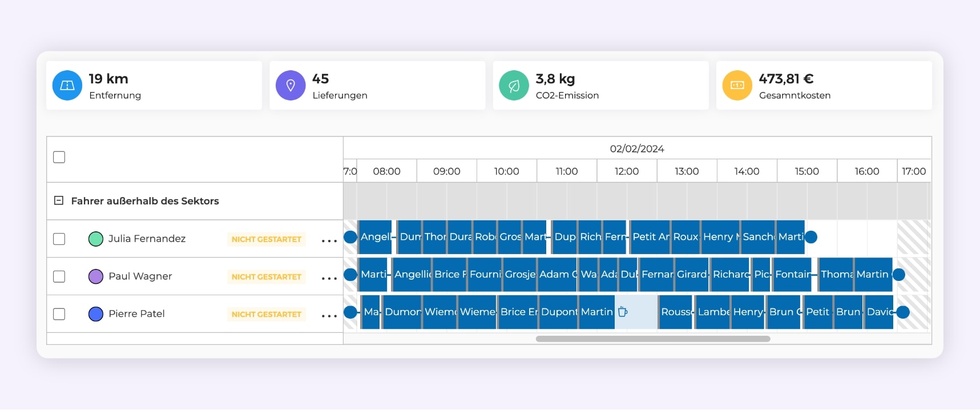Collapse the Fahrer außerhalb des Sektors group
Viewport: 980px width, 410px height.
[58, 200]
